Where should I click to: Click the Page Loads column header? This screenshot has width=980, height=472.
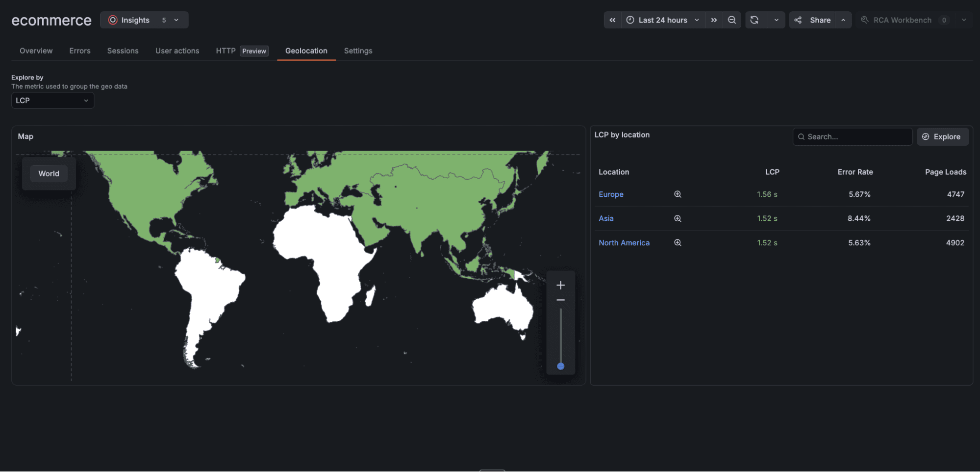(946, 172)
